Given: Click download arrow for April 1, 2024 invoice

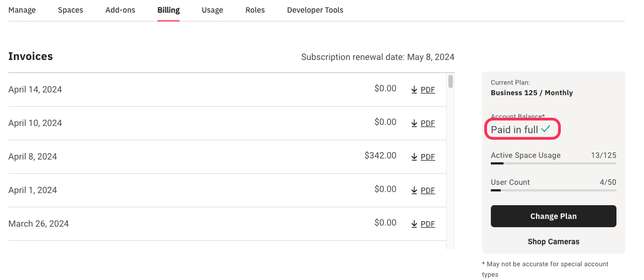Looking at the screenshot, I should [x=414, y=190].
